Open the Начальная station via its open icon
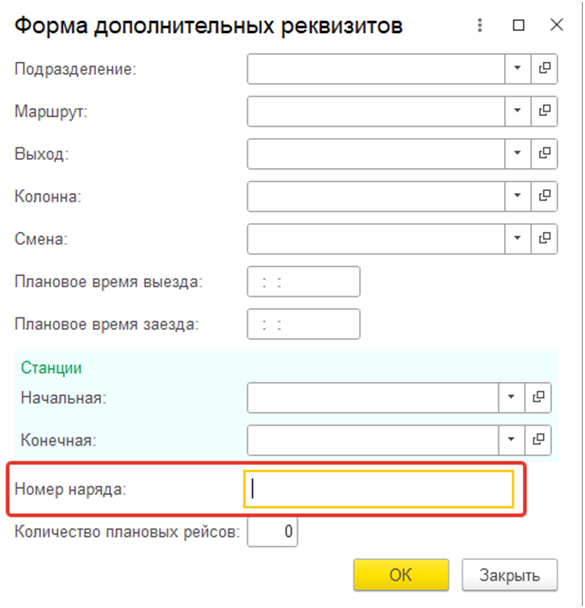This screenshot has width=585, height=608. click(x=538, y=397)
